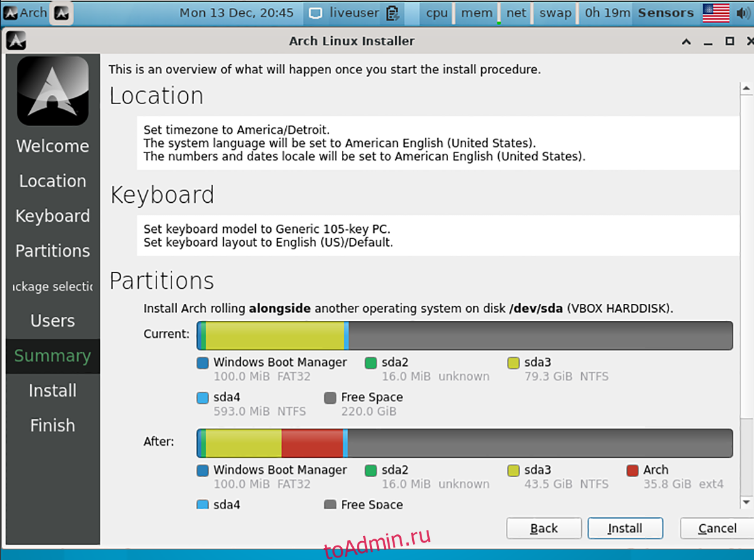Go to the Partitions step in the sidebar
This screenshot has width=754, height=560.
53,251
